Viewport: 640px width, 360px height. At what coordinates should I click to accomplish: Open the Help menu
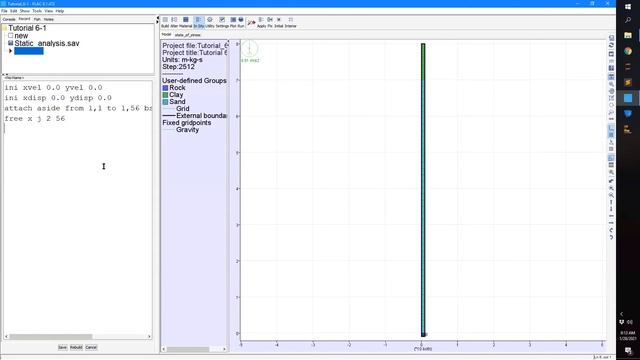click(60, 11)
